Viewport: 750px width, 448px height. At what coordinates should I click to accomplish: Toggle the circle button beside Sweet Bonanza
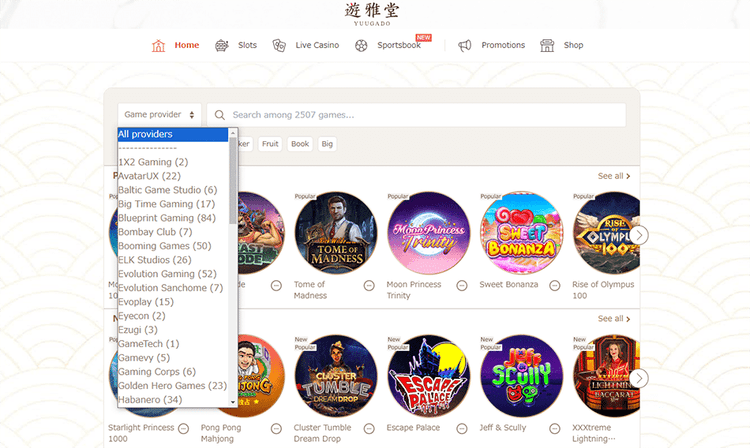click(554, 286)
